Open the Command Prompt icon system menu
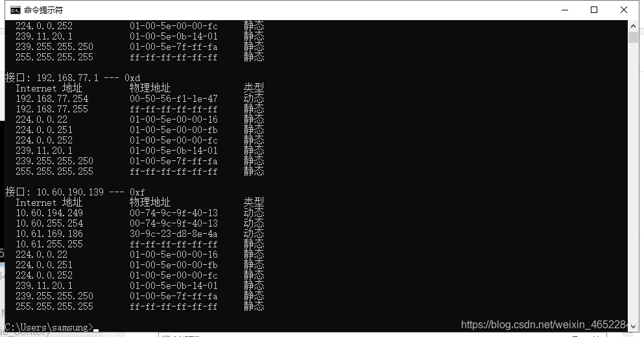Screen dimensions: 644x337 click(16, 10)
